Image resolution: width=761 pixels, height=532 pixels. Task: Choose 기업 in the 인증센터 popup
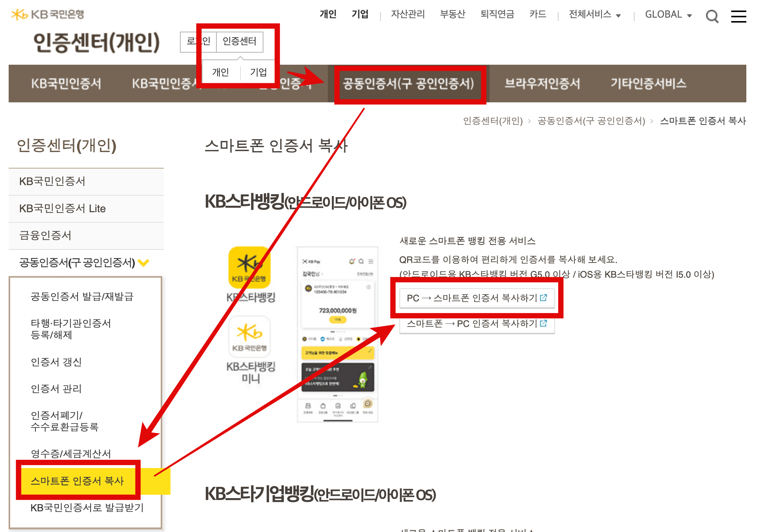pyautogui.click(x=259, y=72)
